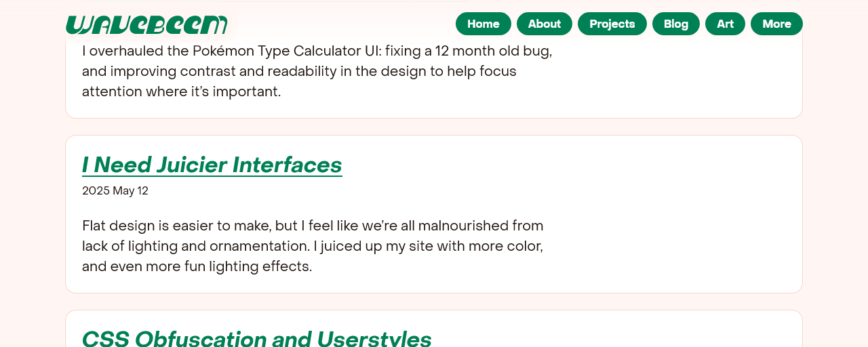Go to the Home page
This screenshot has width=868, height=347.
click(x=484, y=24)
